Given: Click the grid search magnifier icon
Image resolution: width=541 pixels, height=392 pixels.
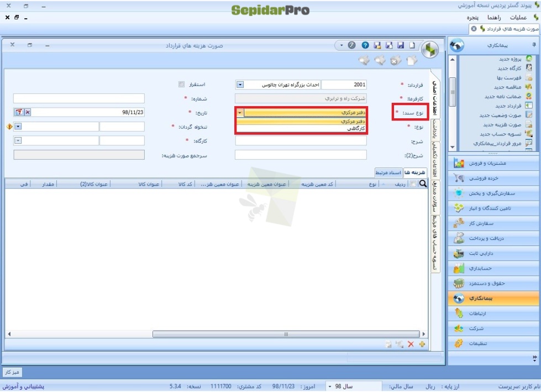Looking at the screenshot, I should (423, 184).
